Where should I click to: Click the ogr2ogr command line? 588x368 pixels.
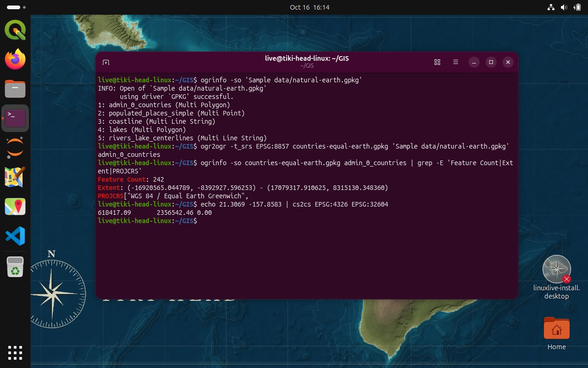tap(304, 150)
